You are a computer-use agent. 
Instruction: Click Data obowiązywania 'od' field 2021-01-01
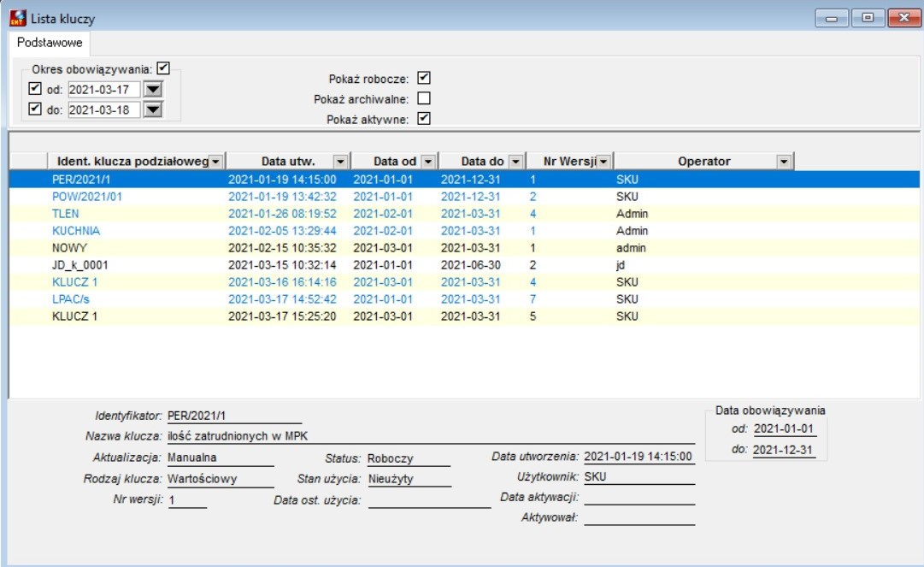tap(785, 428)
